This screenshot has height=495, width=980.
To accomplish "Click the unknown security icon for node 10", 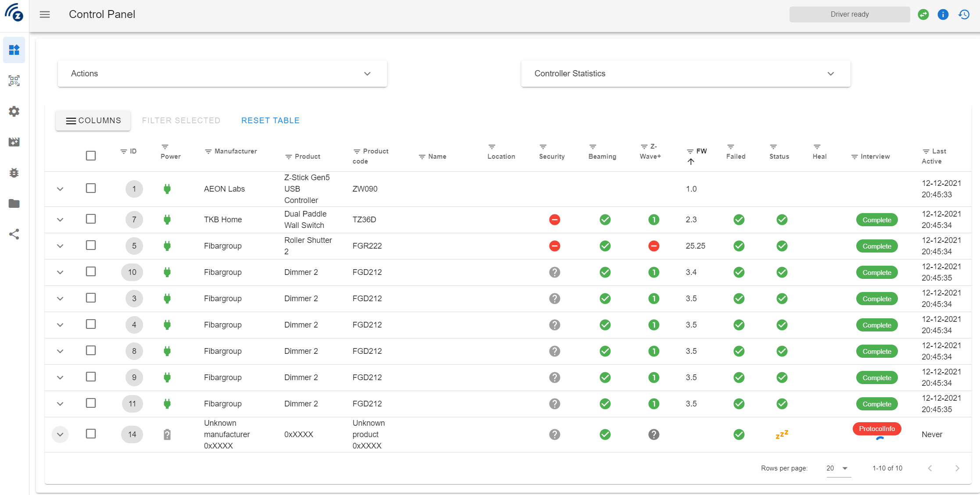I will click(554, 272).
